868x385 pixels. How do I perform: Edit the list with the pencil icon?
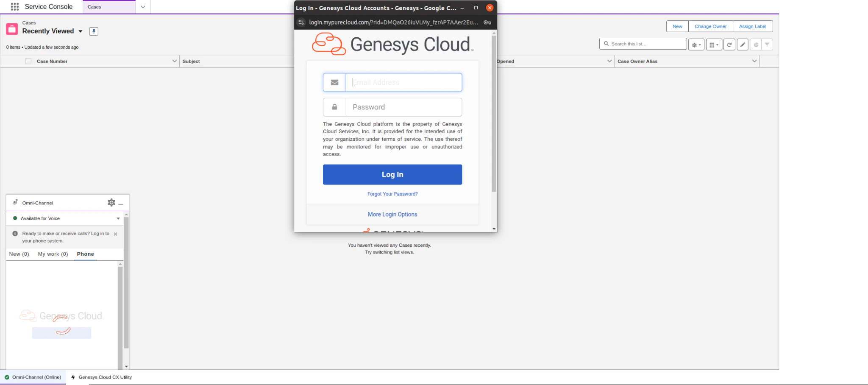click(x=743, y=44)
